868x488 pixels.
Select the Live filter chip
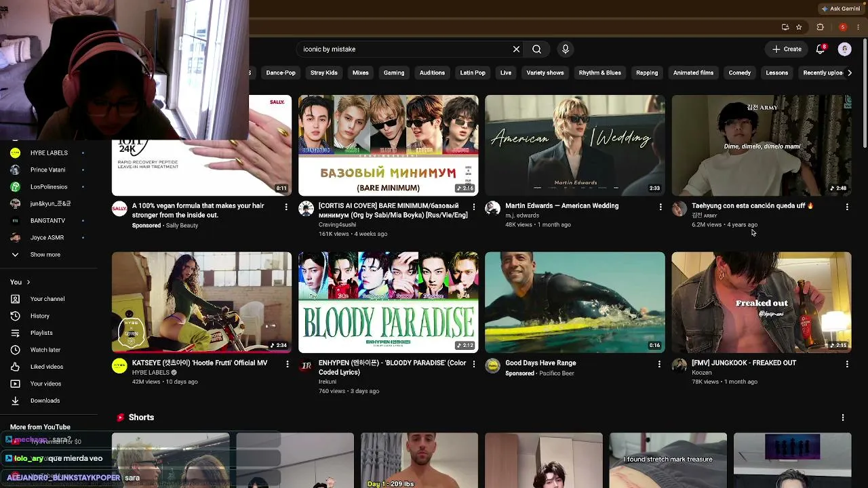pyautogui.click(x=506, y=73)
